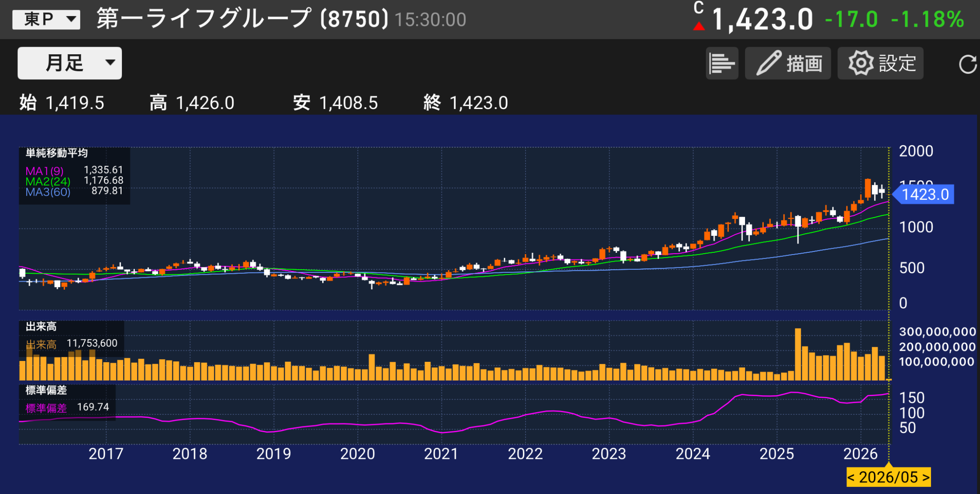Open the 描画 drawing tool
The height and width of the screenshot is (494, 980).
click(788, 63)
